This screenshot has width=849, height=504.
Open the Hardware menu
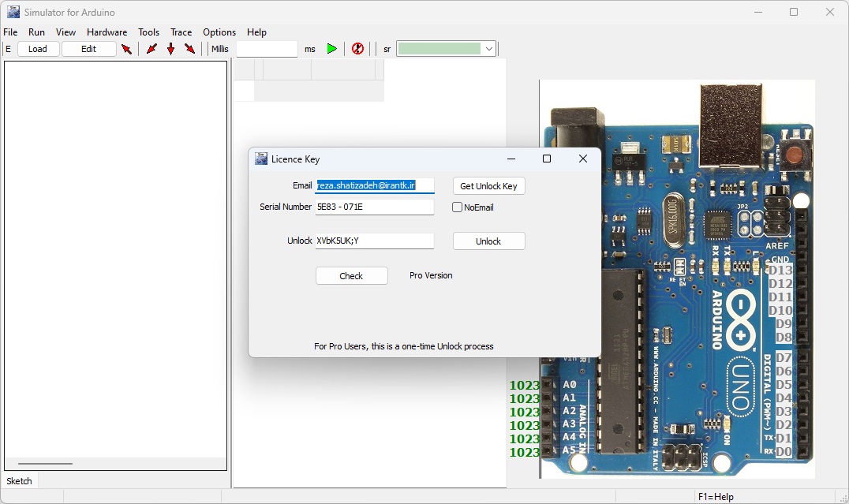[107, 32]
